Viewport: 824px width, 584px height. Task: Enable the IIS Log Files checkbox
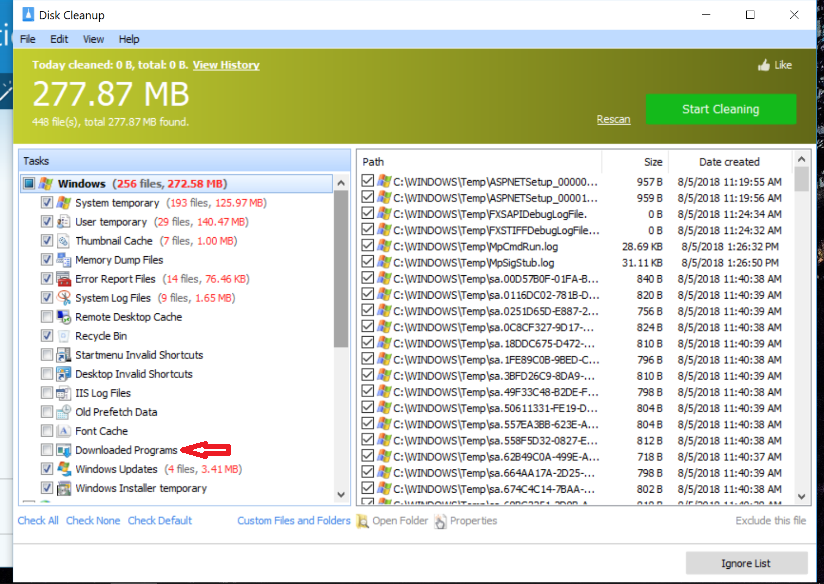pos(47,393)
